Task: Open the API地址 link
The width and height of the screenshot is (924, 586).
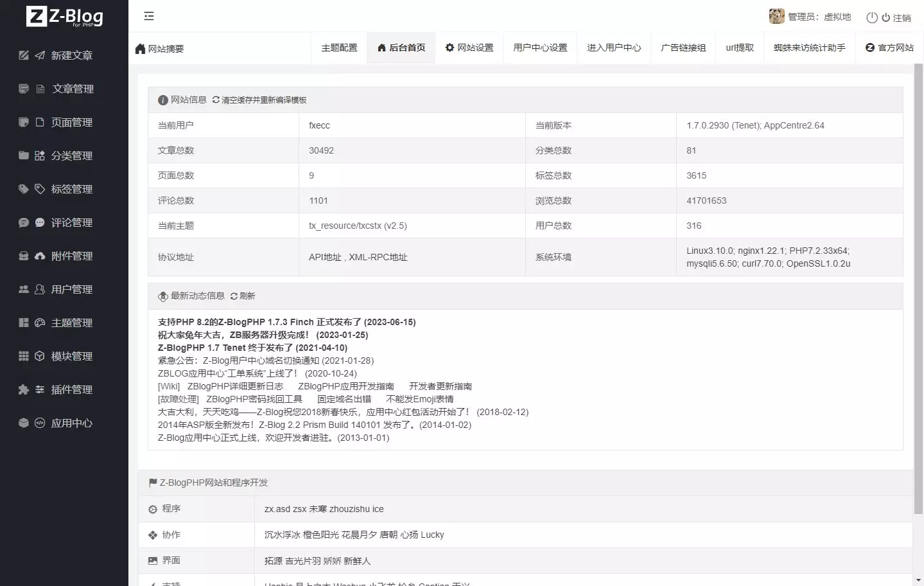Action: (x=325, y=257)
